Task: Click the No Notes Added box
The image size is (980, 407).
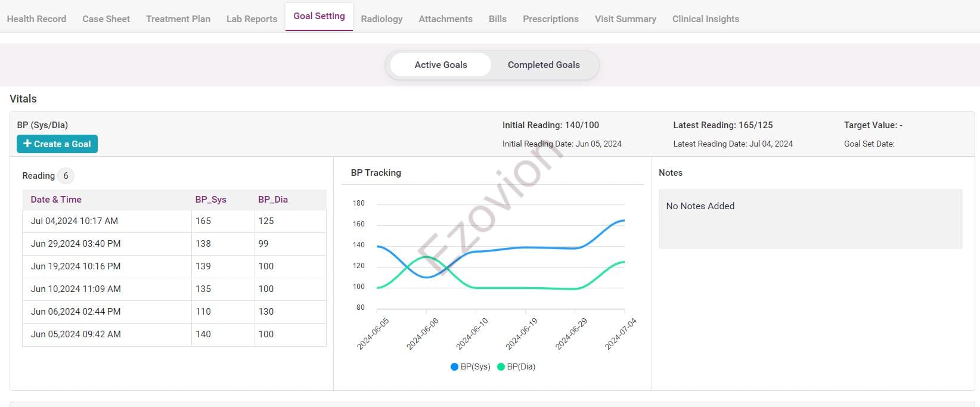Action: coord(810,219)
